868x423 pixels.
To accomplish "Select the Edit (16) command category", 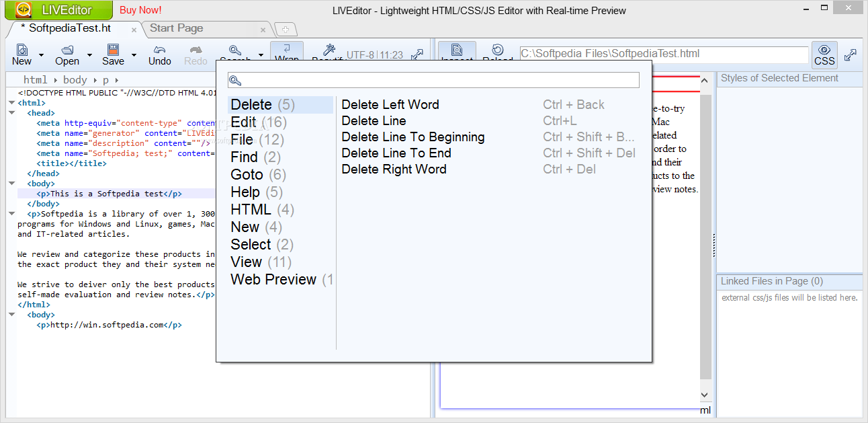I will [281, 122].
